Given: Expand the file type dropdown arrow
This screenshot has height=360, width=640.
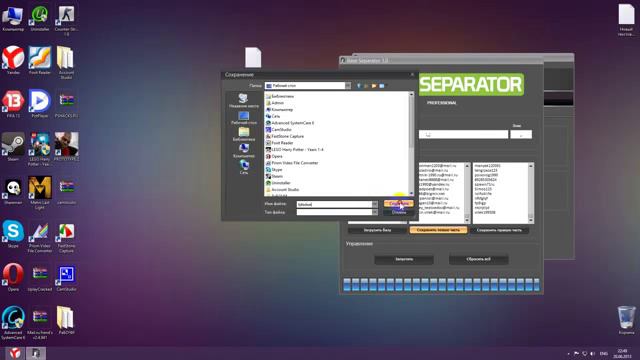Looking at the screenshot, I should pos(375,212).
